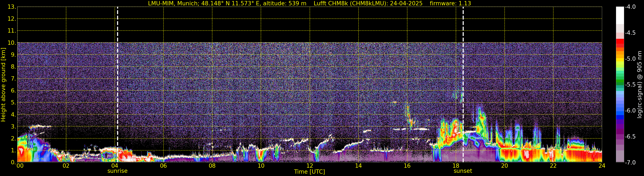Click time-axis tick label '24'
Viewport: 644px width, 176px height.
(x=602, y=166)
